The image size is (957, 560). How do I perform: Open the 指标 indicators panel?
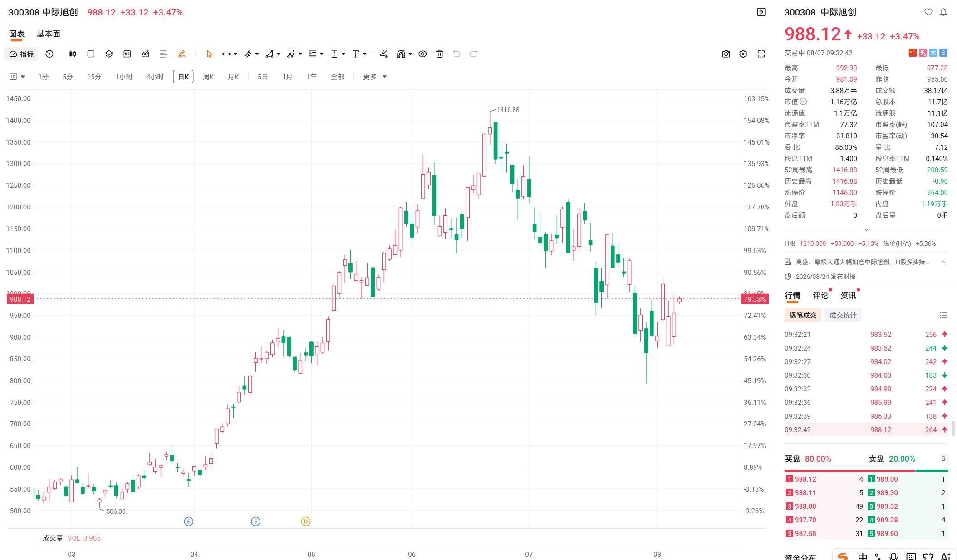pyautogui.click(x=21, y=54)
